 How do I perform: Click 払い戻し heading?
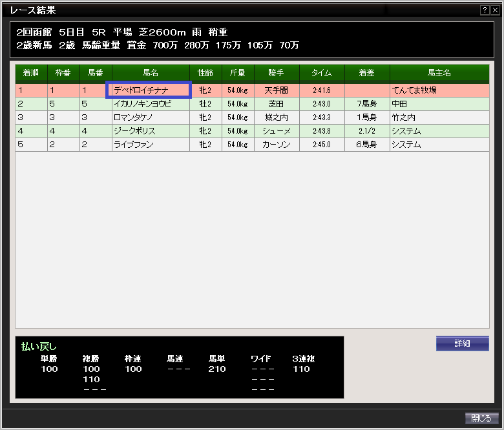39,346
